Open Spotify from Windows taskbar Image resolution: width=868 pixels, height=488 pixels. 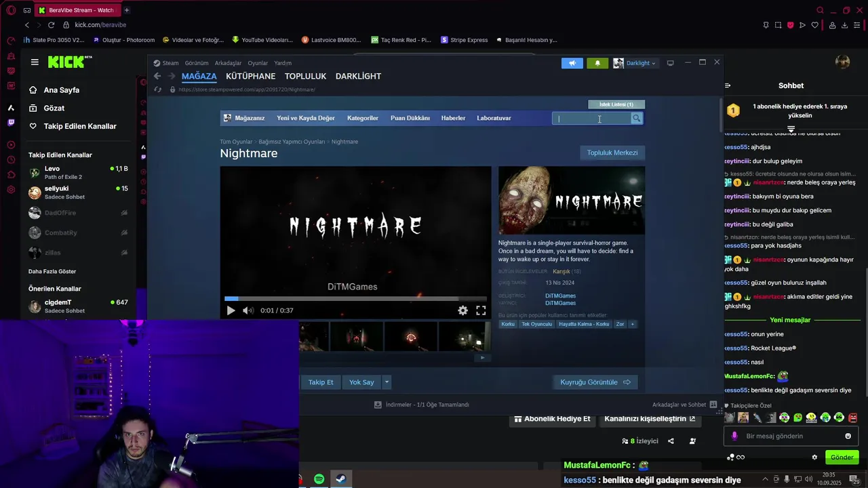pos(319,479)
